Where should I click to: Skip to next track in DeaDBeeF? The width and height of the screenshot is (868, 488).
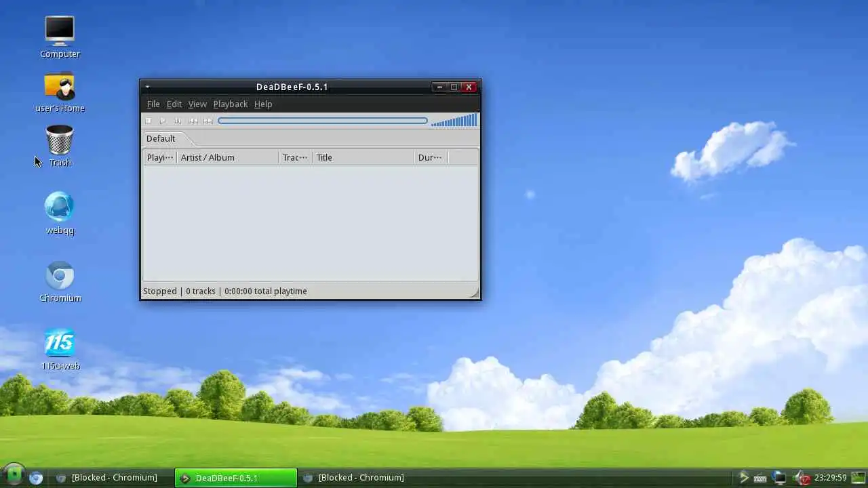coord(208,121)
